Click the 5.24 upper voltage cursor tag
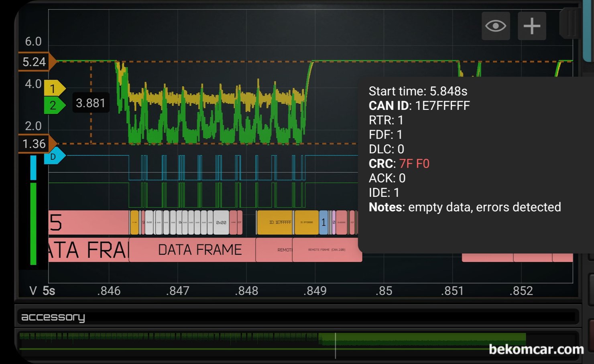This screenshot has width=594, height=364. tap(35, 62)
